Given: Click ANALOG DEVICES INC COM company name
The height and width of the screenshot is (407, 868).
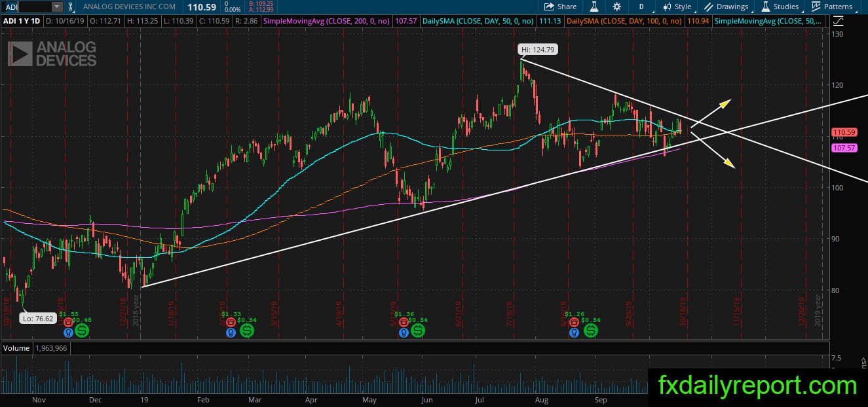Looking at the screenshot, I should 129,7.
